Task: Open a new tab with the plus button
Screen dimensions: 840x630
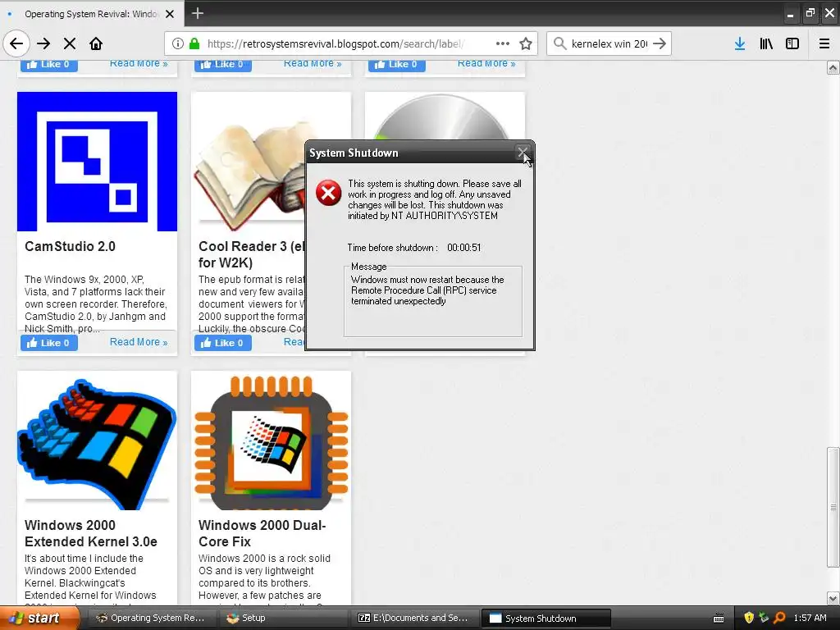Action: click(x=197, y=13)
